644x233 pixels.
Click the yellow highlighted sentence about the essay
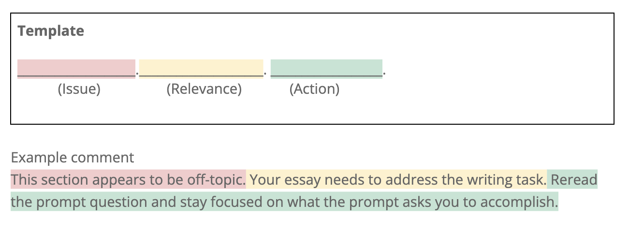(x=398, y=180)
